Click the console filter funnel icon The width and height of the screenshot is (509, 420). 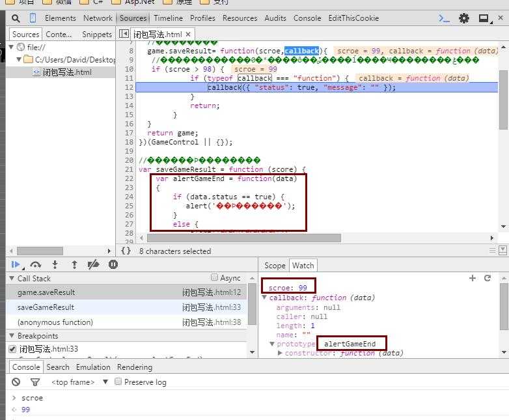pos(35,382)
